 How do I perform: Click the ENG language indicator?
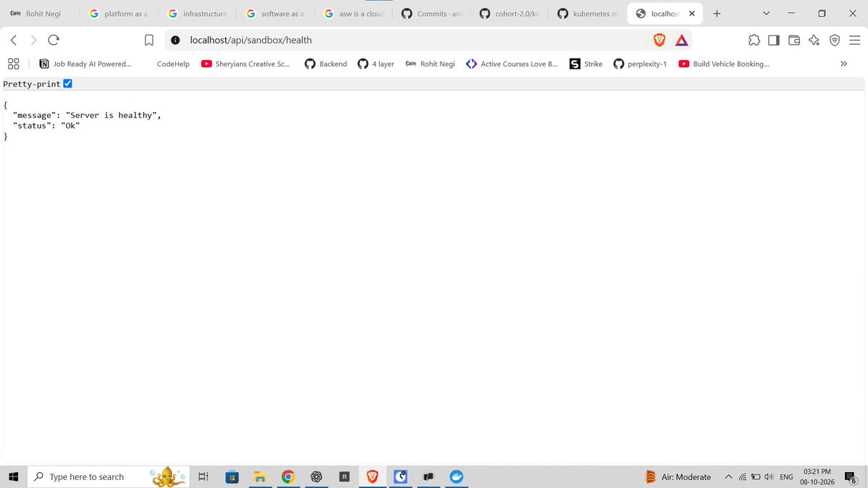pos(786,477)
